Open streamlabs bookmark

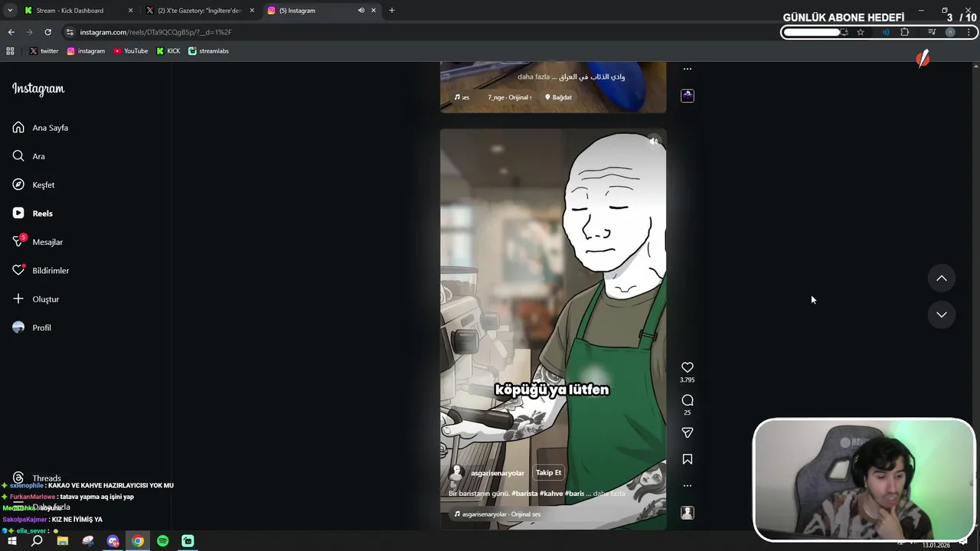pyautogui.click(x=208, y=51)
